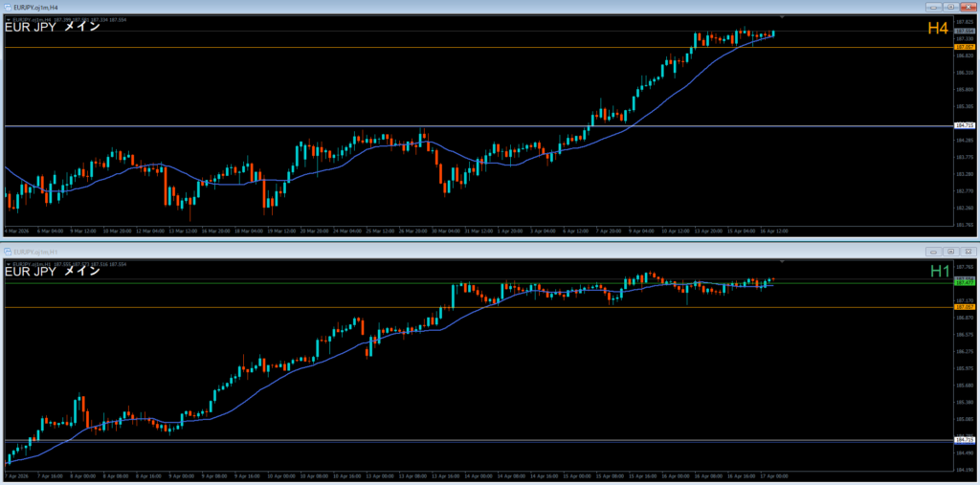The height and width of the screenshot is (485, 980).
Task: Expand the small arrow beside EURJPY.oj1m,H1 data text
Action: point(8,262)
